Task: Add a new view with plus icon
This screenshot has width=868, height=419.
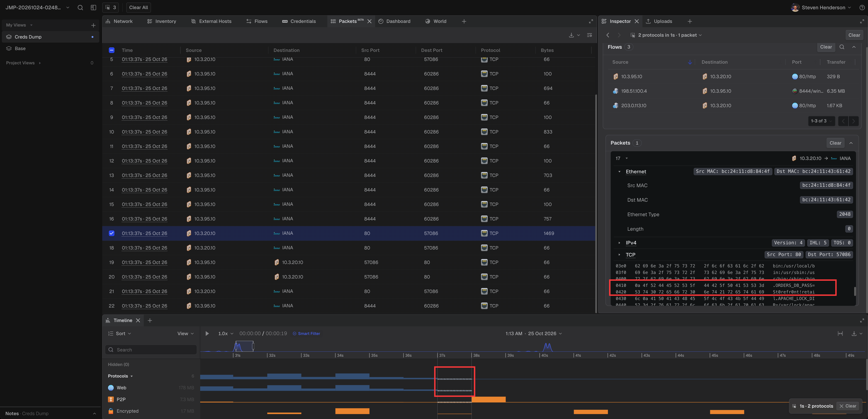Action: 93,25
